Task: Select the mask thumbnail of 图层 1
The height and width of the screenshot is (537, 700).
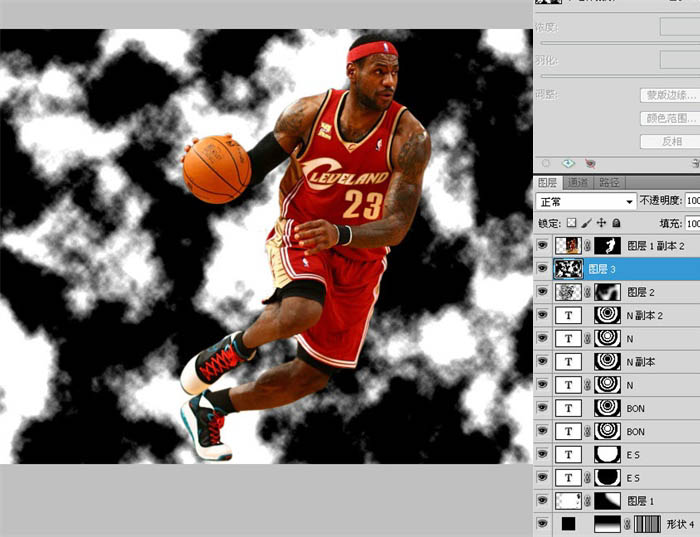Action: pos(608,501)
